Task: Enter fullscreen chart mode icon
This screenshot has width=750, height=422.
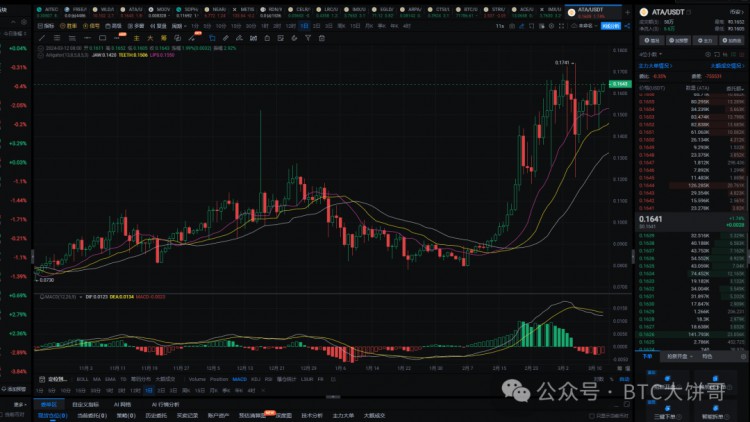Action: point(561,26)
